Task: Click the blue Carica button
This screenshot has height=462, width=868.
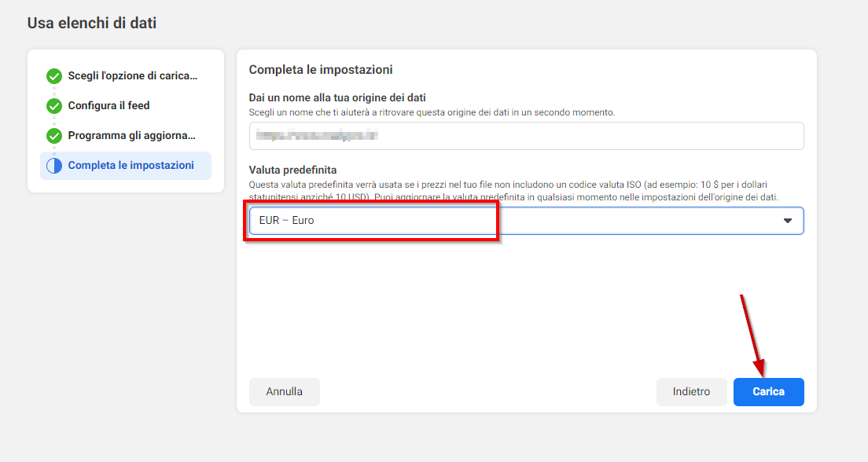Action: coord(768,392)
